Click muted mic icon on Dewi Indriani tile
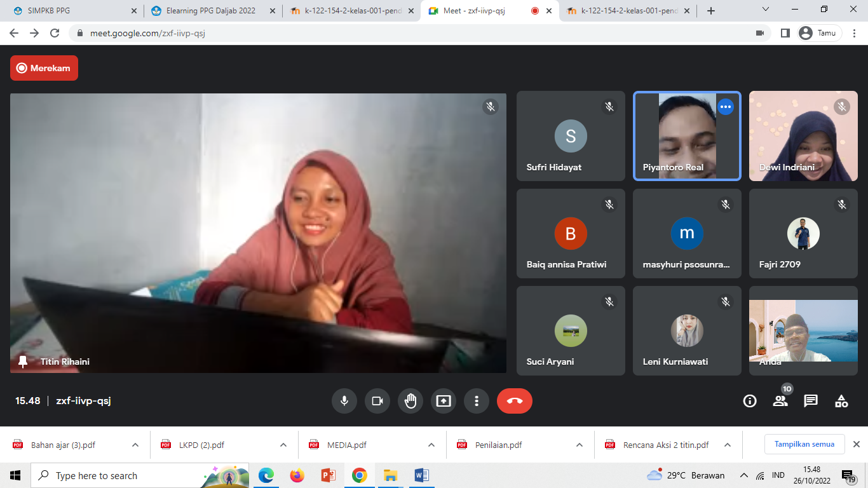Viewport: 868px width, 488px height. 842,107
